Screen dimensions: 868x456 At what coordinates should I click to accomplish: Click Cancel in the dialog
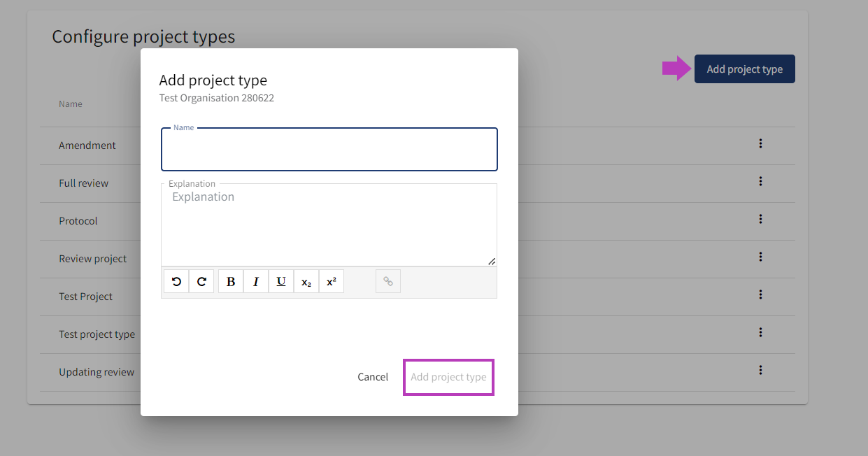[373, 377]
